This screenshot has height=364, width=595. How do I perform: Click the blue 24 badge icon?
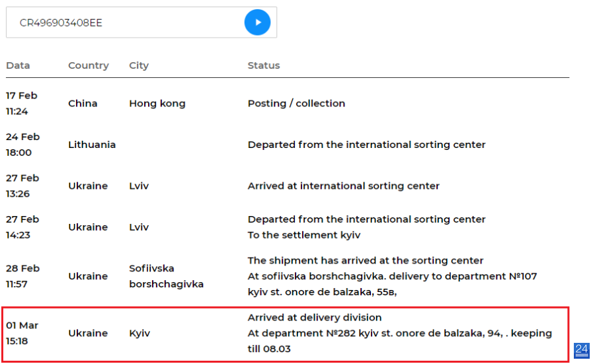[581, 349]
